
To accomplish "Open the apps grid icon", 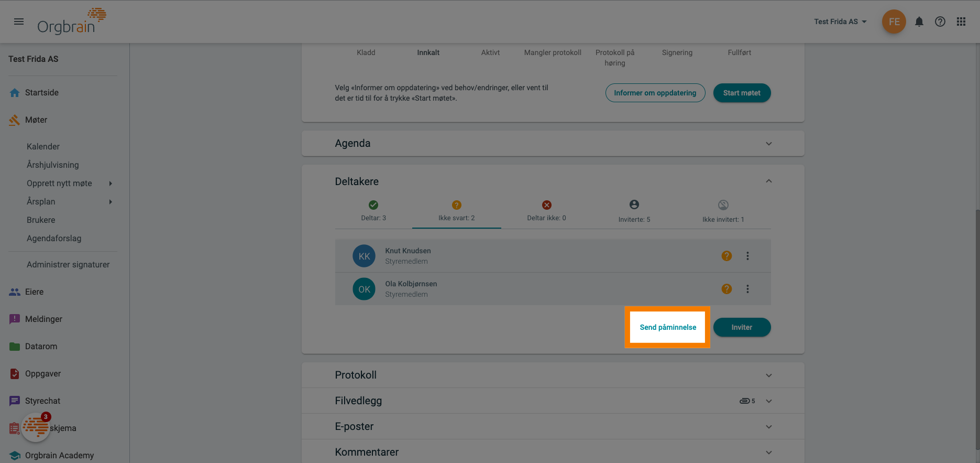I will 961,21.
